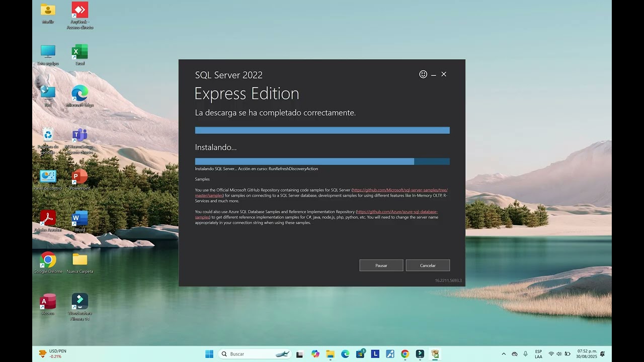Viewport: 644px width, 362px height.
Task: Launch Access from the desktop
Action: pos(48,305)
